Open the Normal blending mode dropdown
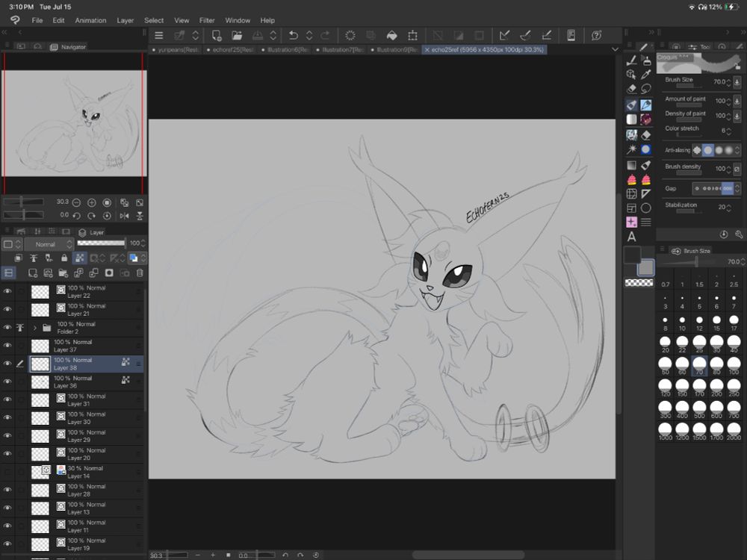747x560 pixels. click(49, 244)
